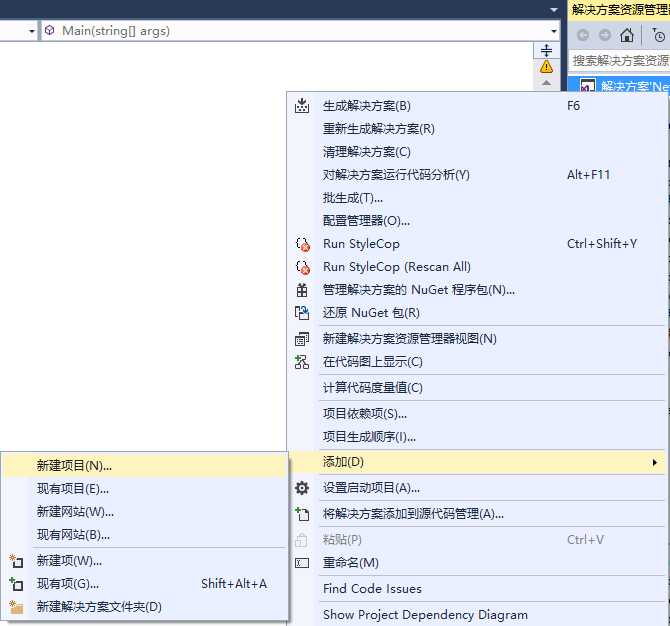Click the new solution folder icon
Screen dimensions: 670x626
pyautogui.click(x=16, y=607)
